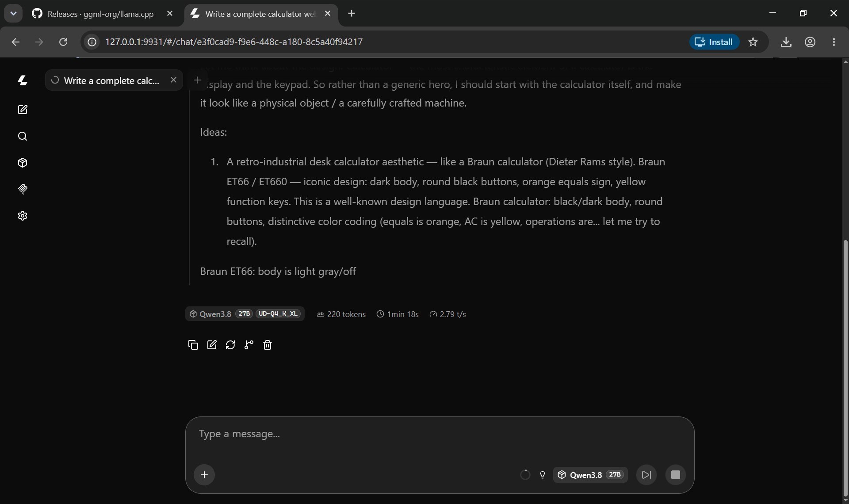Open the settings gear in the sidebar
The height and width of the screenshot is (504, 849).
pyautogui.click(x=23, y=216)
